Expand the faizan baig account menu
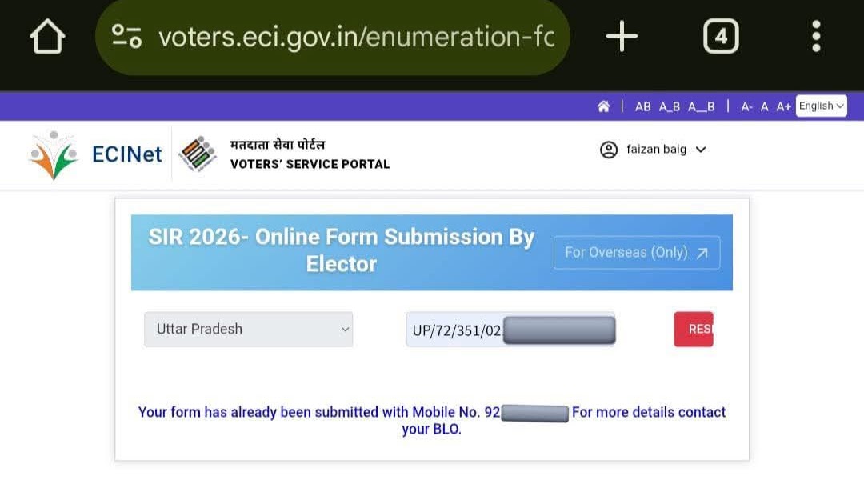 [x=701, y=150]
